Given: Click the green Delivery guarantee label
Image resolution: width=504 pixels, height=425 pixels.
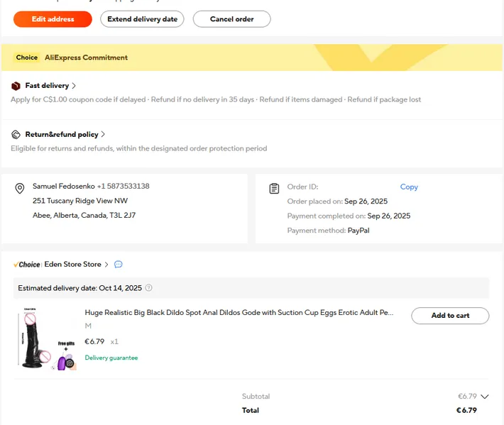Looking at the screenshot, I should 111,358.
